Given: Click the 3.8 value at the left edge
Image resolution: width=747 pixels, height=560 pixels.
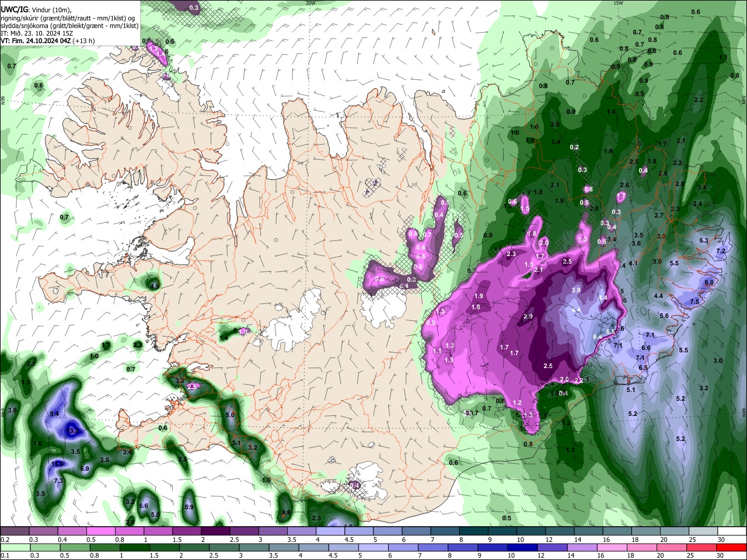Looking at the screenshot, I should (x=12, y=411).
